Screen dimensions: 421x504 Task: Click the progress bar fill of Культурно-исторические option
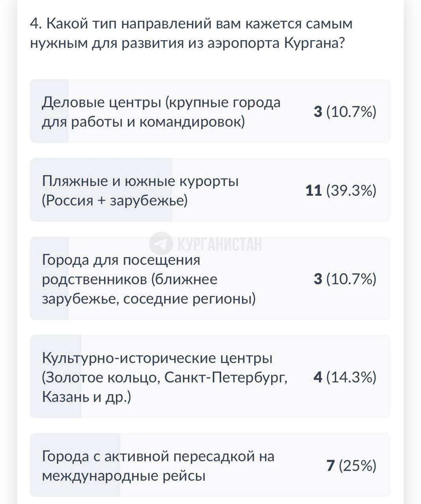tap(56, 376)
